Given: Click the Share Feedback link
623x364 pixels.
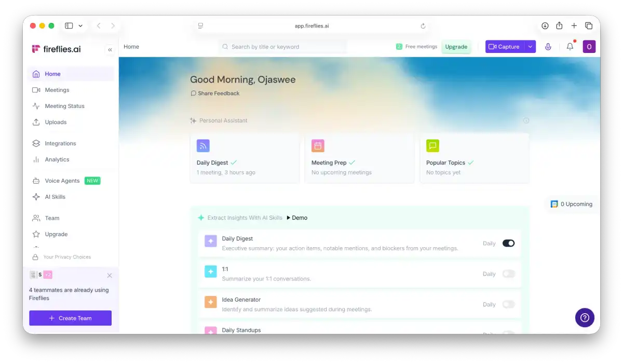Looking at the screenshot, I should click(215, 93).
